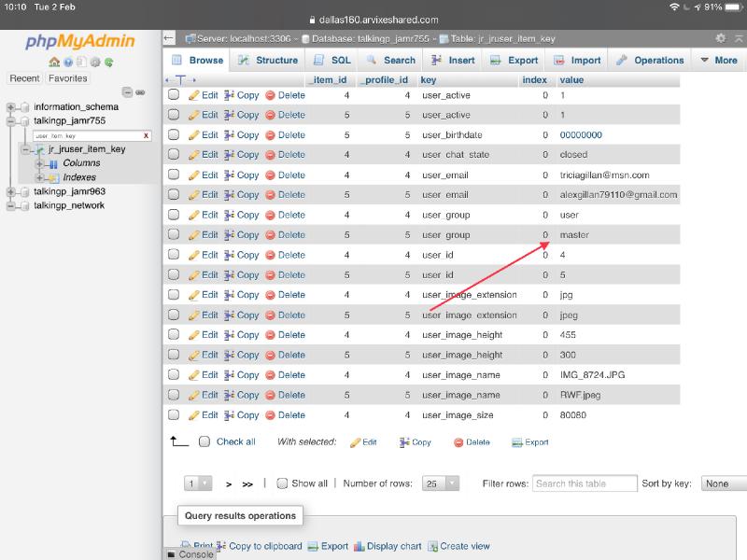The height and width of the screenshot is (560, 747).
Task: Expand the information_schema database tree node
Action: click(11, 107)
